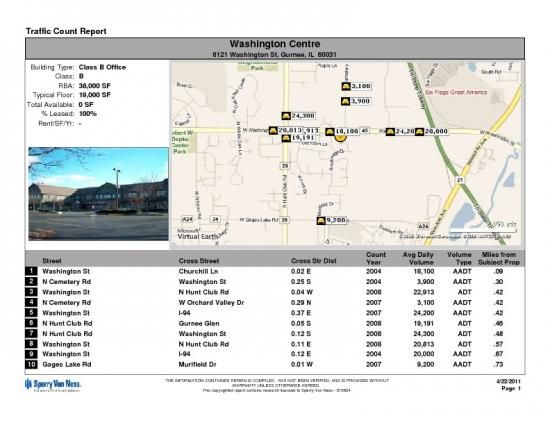The image size is (550, 425).
Task: Click the .30 miles value in row 2
Action: tap(498, 282)
